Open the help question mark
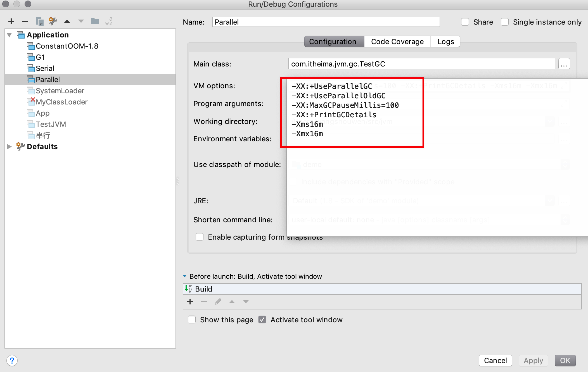588x372 pixels. 12,361
